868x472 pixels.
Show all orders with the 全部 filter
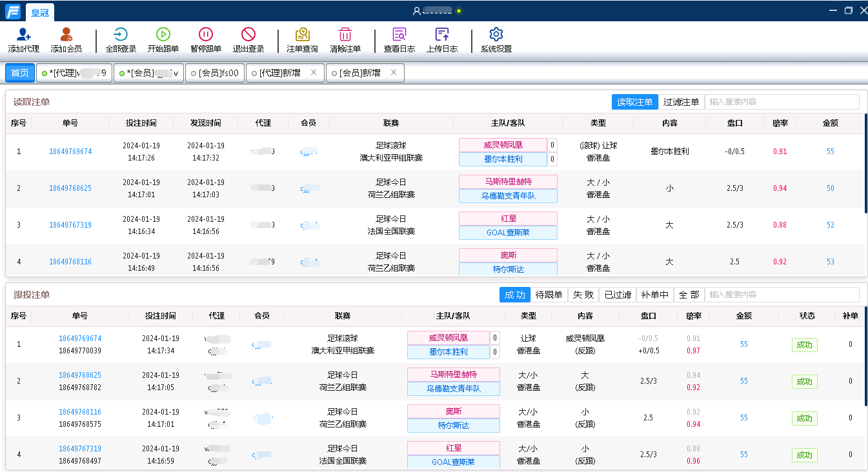[x=691, y=295]
